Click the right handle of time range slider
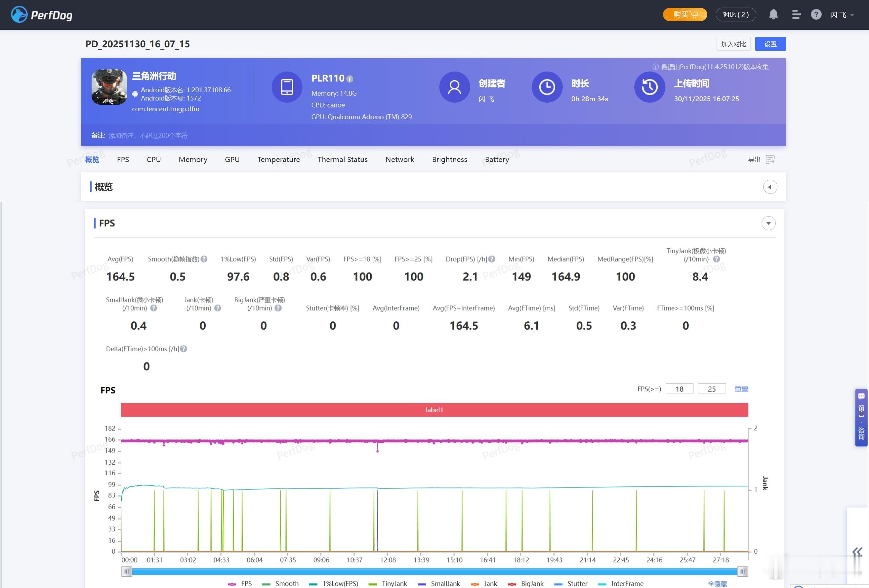This screenshot has height=588, width=869. [x=742, y=571]
